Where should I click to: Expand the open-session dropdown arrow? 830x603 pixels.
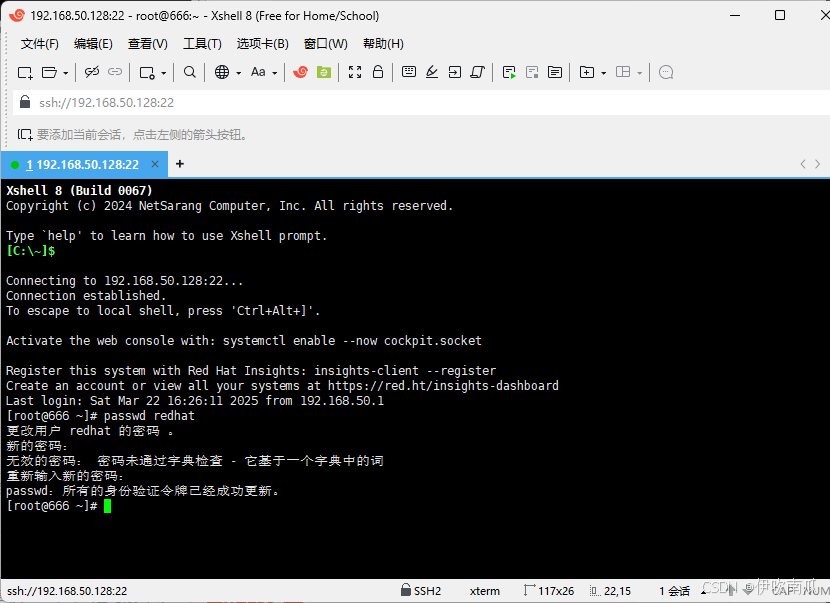(66, 73)
